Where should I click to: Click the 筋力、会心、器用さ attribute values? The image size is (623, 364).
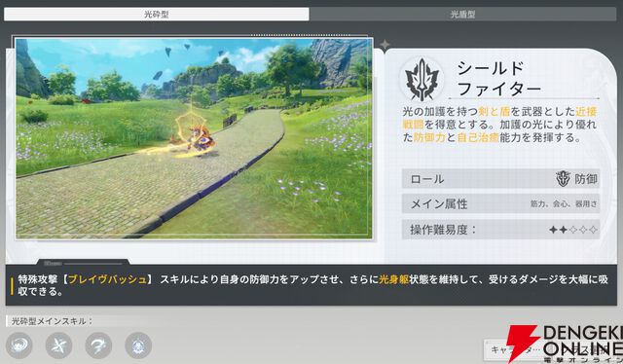click(x=564, y=203)
